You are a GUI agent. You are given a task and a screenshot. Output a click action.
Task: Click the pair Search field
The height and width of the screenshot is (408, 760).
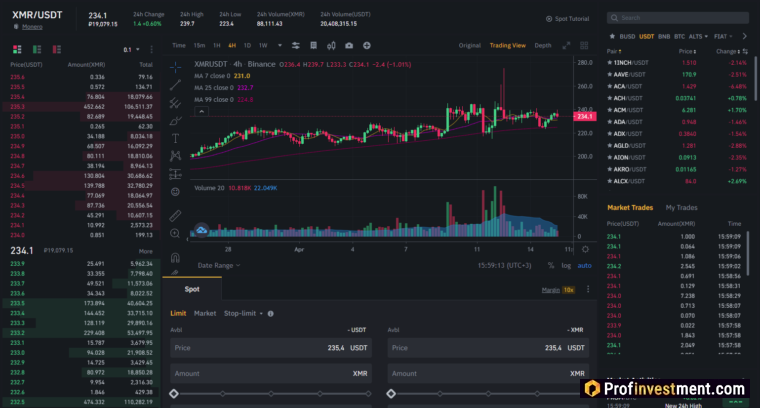coord(678,18)
